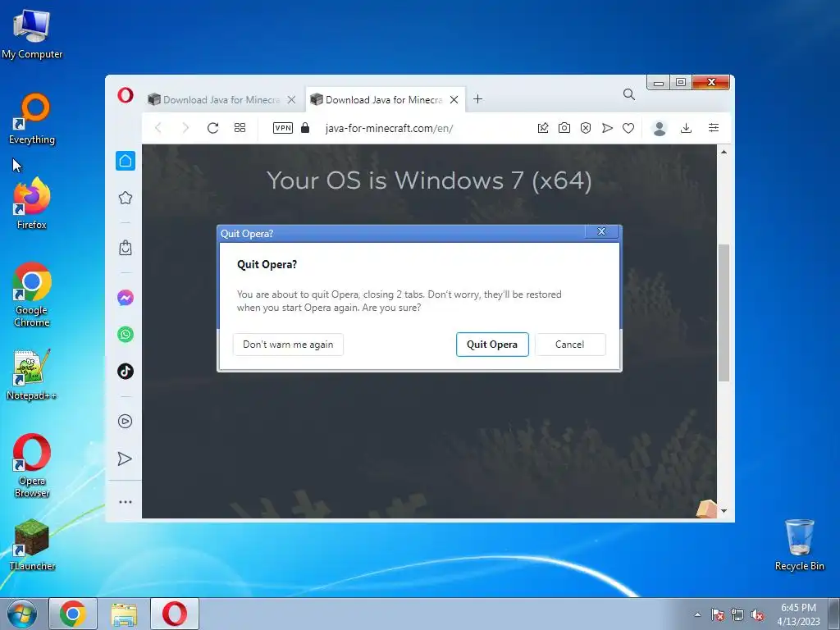The image size is (840, 630).
Task: Open sidebar setup three-dots menu
Action: coord(126,502)
